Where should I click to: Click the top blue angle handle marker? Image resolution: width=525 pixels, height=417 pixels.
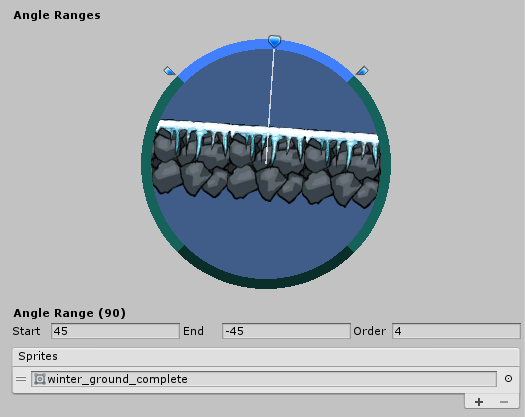tap(274, 41)
